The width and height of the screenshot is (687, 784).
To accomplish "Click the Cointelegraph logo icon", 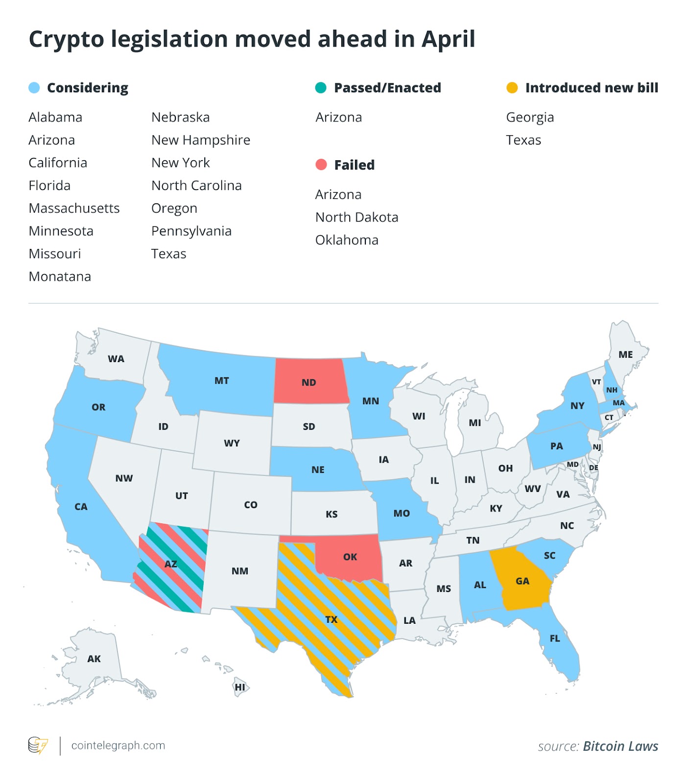I will pos(38,745).
